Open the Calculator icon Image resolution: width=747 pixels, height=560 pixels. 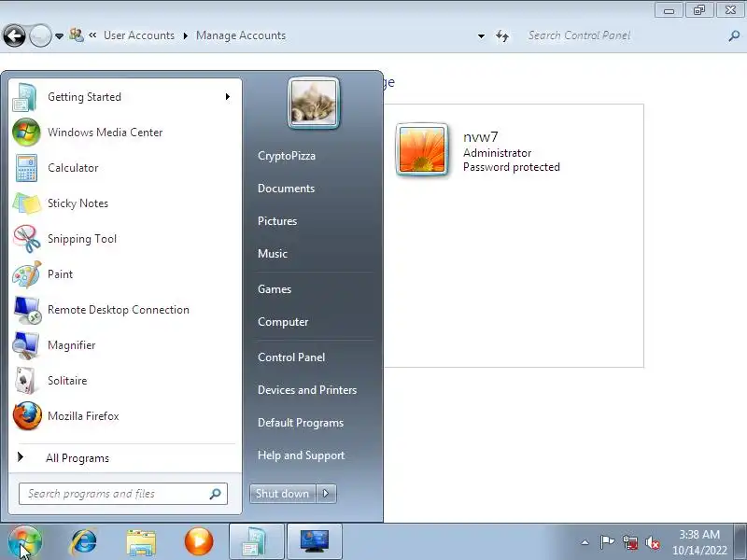coord(26,168)
